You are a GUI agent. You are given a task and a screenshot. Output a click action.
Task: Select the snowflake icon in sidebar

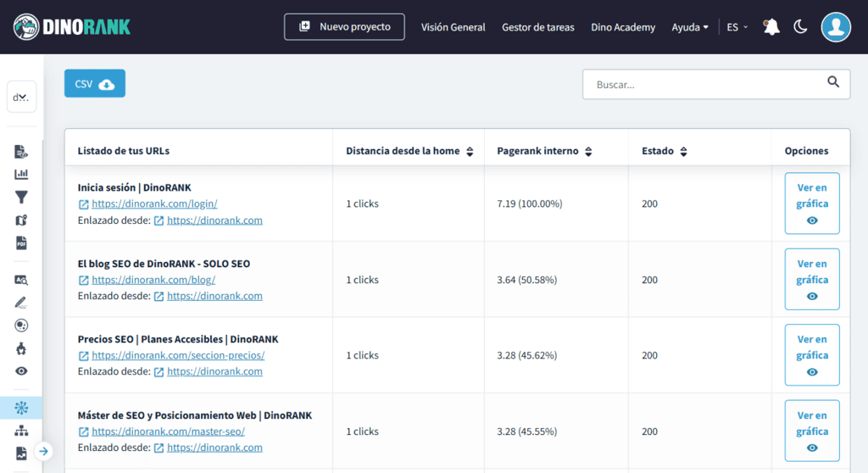(22, 408)
